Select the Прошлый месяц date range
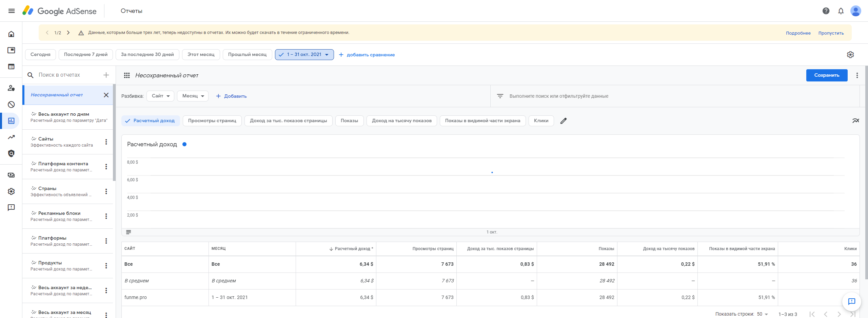The image size is (868, 318). coord(247,55)
